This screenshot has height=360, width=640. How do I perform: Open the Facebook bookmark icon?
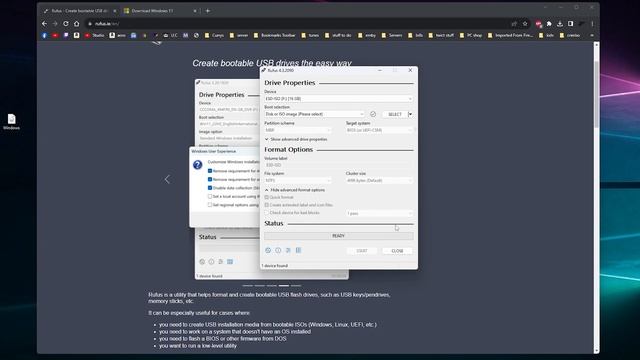pos(44,36)
